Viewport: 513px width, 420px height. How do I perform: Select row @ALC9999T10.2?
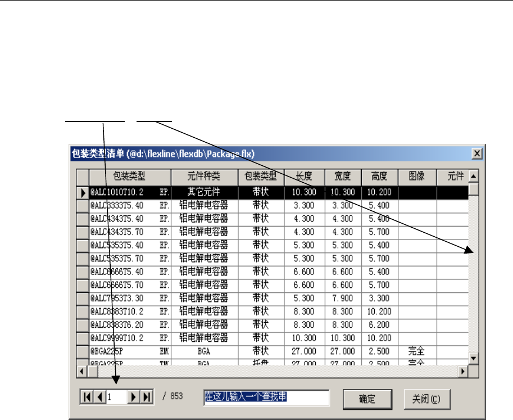point(272,338)
